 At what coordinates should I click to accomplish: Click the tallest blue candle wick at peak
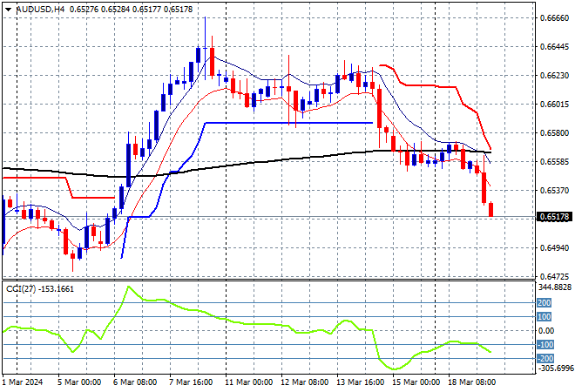pyautogui.click(x=205, y=26)
